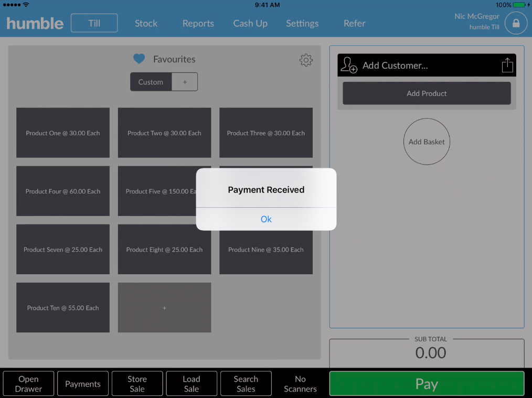The height and width of the screenshot is (398, 532).
Task: Open Favourites settings gear icon
Action: pyautogui.click(x=306, y=60)
